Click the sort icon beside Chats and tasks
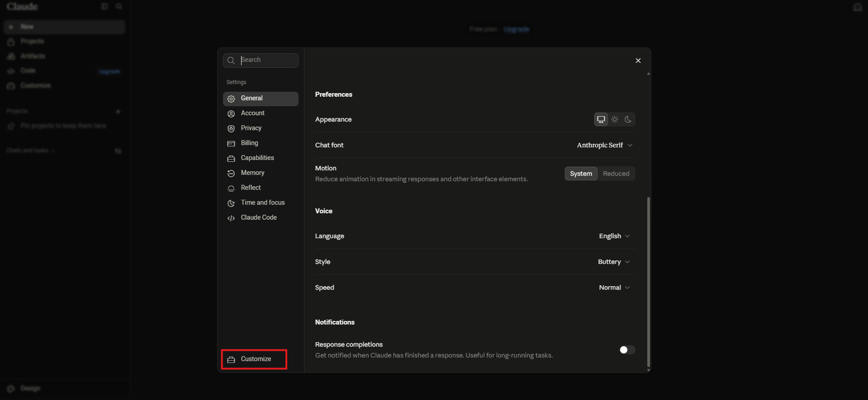Screen dimensions: 868x400 pos(118,151)
